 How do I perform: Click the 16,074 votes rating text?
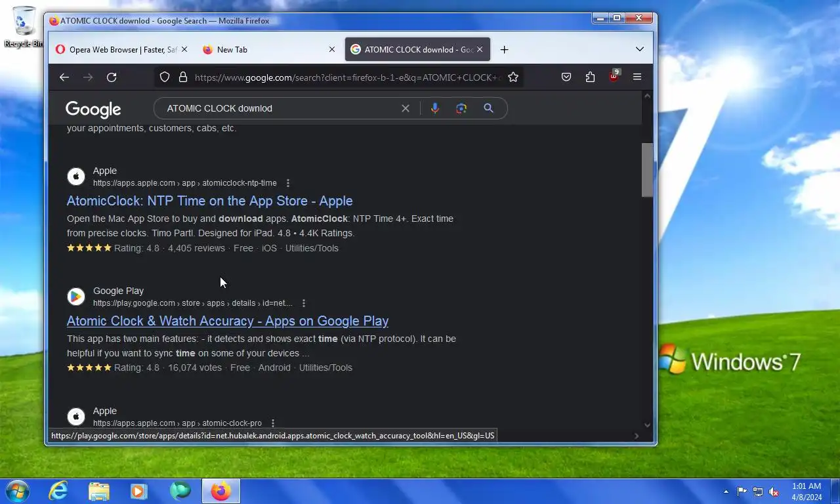coord(195,367)
